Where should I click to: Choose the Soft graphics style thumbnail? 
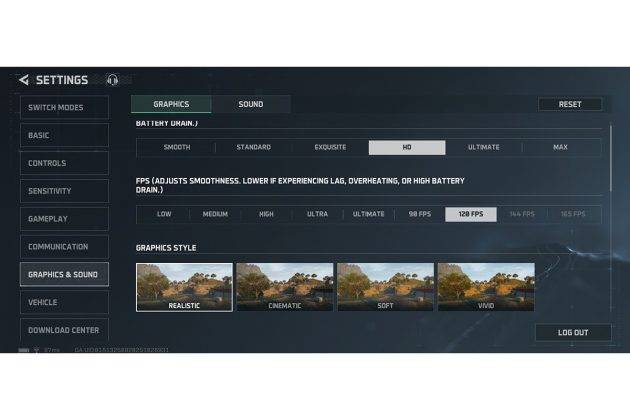pos(385,287)
